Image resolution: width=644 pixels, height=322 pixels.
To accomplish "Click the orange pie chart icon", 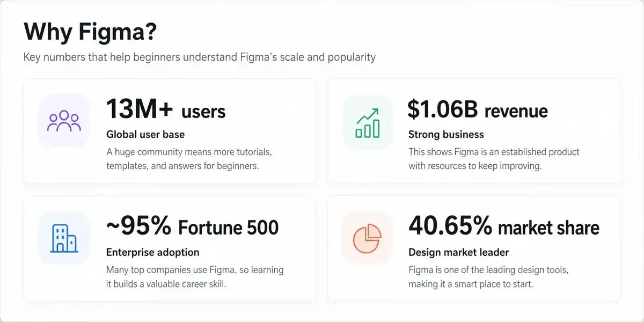I will click(x=367, y=238).
